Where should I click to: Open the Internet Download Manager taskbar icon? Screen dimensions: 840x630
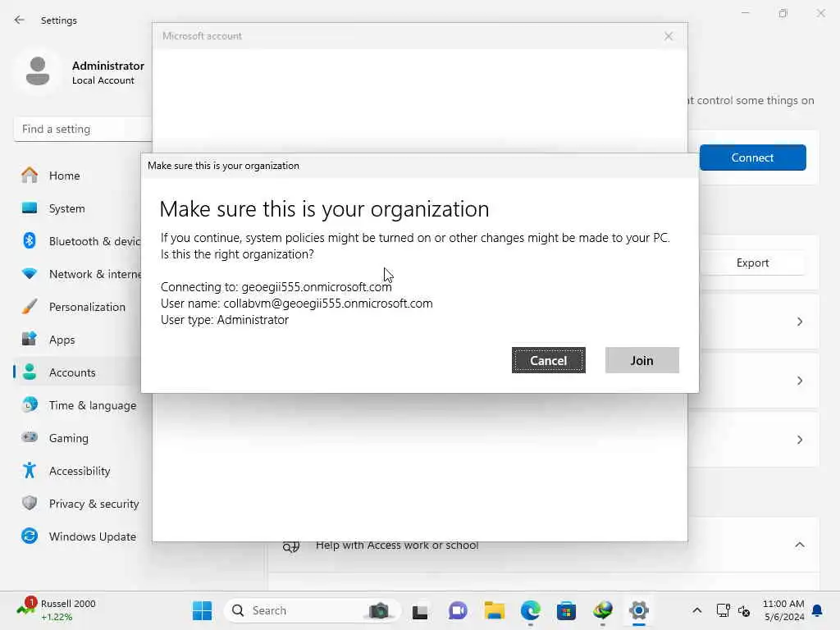603,610
